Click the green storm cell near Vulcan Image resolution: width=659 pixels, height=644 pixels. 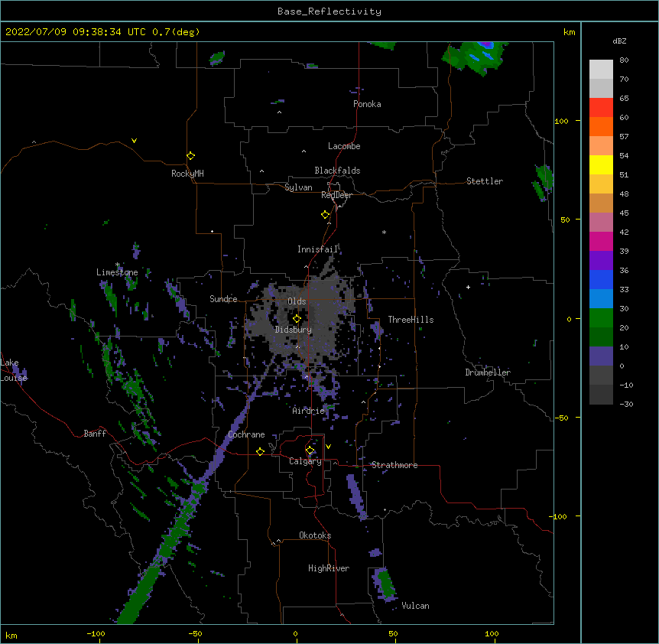pos(384,584)
